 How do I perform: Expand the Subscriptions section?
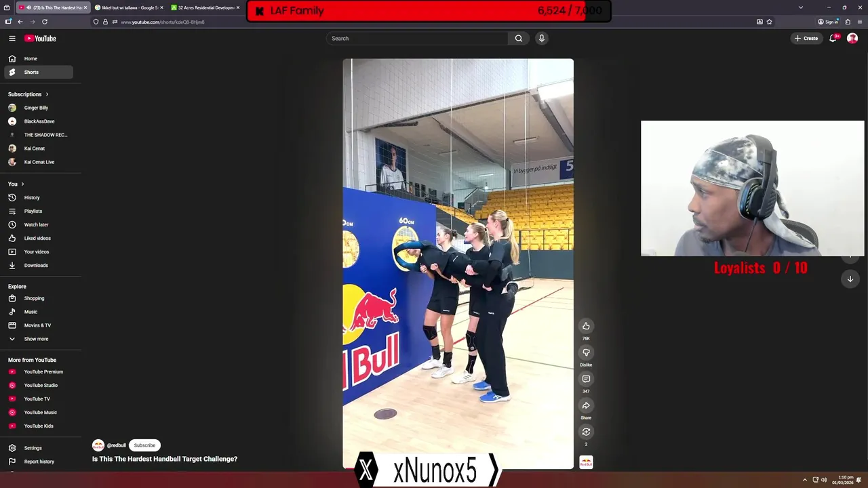[28, 94]
